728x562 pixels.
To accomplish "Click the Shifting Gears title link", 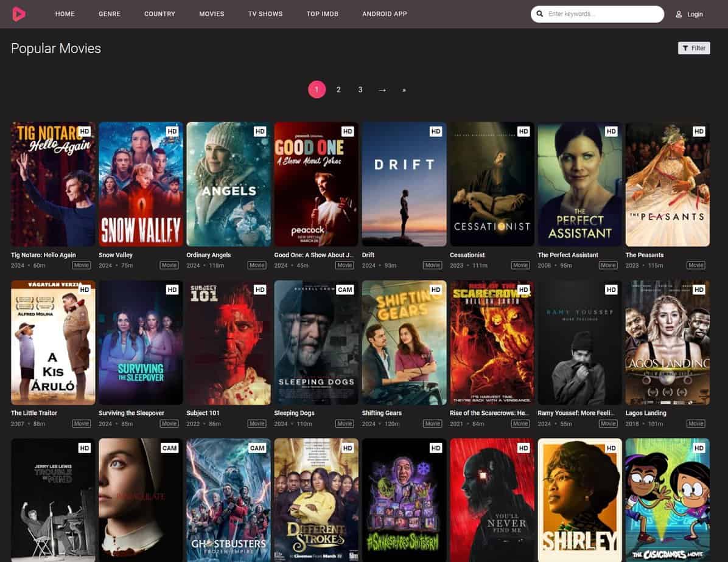I will click(382, 413).
